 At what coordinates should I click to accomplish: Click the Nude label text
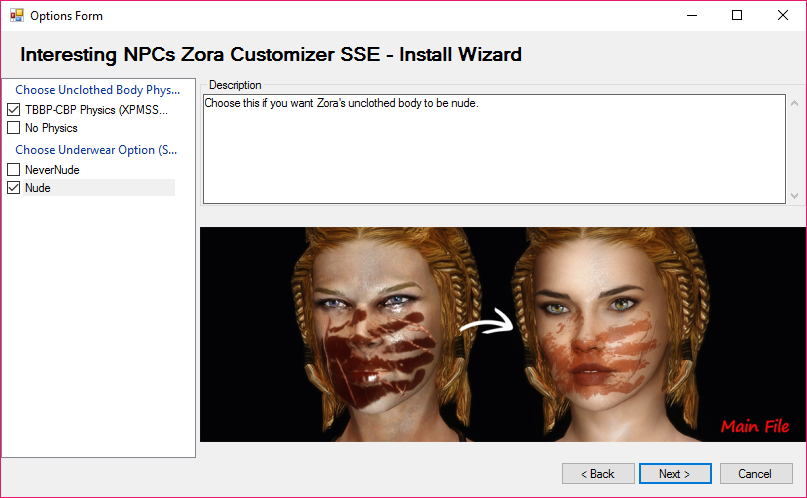click(x=38, y=188)
